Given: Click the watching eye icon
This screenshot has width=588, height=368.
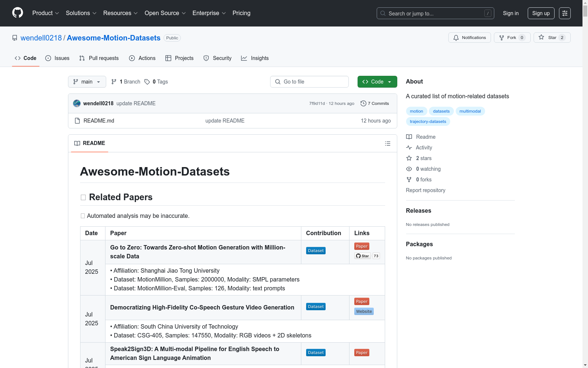Looking at the screenshot, I should [409, 169].
